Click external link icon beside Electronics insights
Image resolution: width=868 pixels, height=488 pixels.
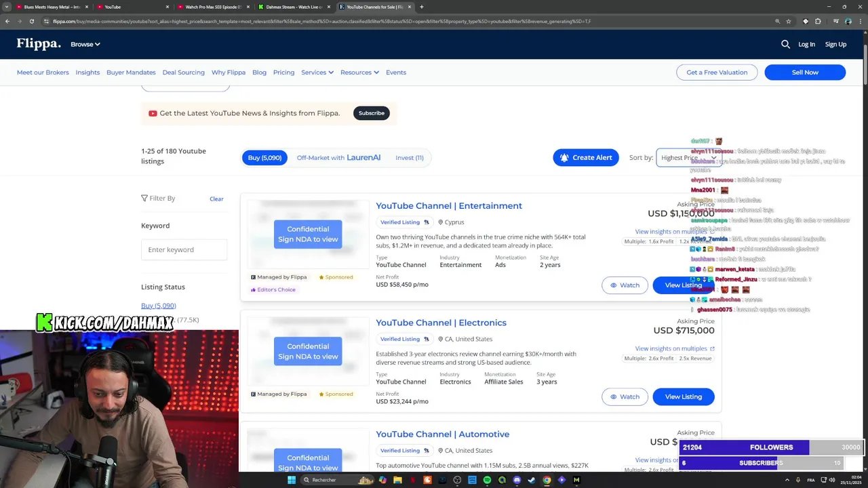coord(712,348)
